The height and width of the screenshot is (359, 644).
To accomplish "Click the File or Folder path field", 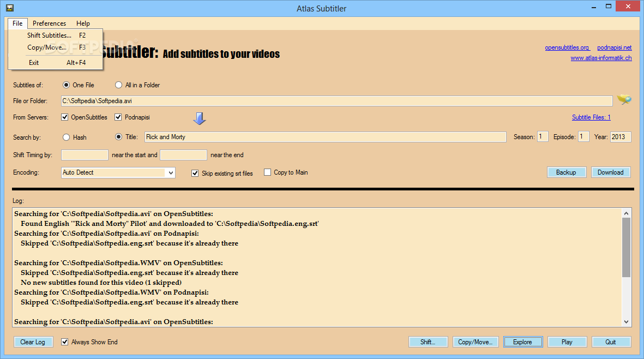I will pos(337,100).
